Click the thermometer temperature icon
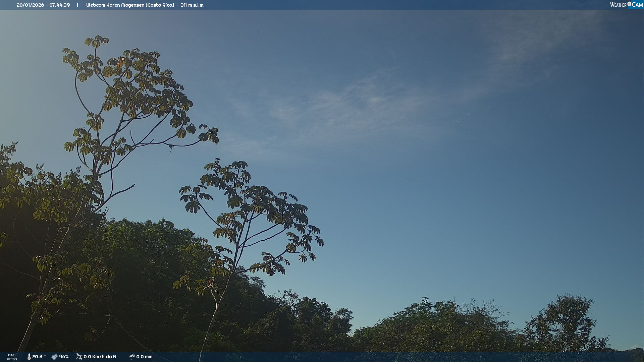Viewport: 644px width, 362px height. click(x=29, y=357)
